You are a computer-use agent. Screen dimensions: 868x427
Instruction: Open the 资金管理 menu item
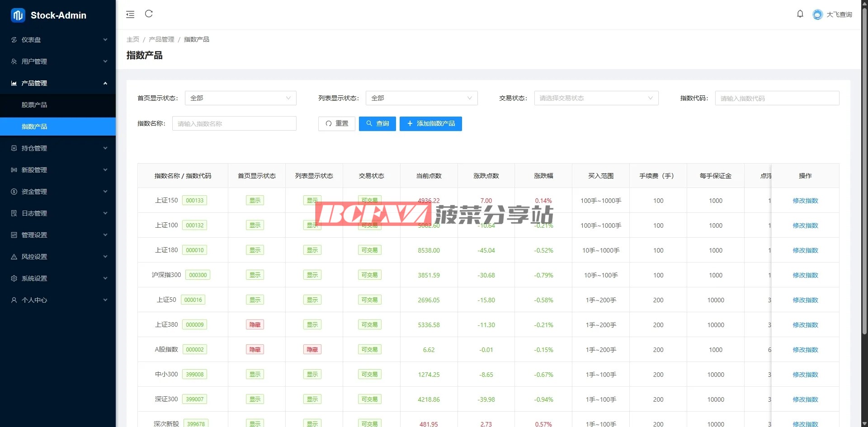click(x=58, y=192)
